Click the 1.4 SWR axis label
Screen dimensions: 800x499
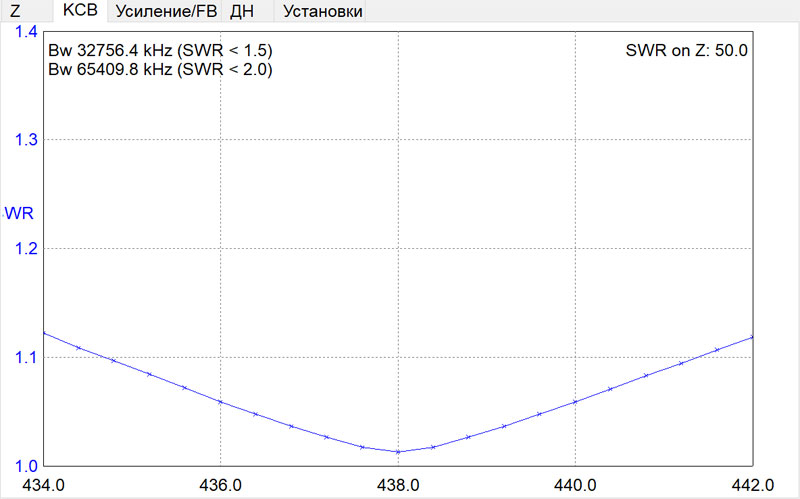click(x=25, y=32)
